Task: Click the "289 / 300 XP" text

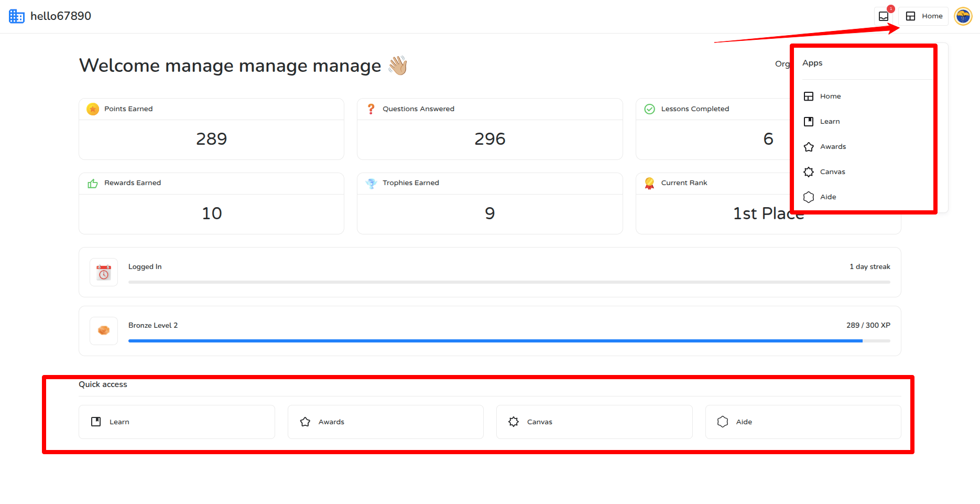Action: pyautogui.click(x=868, y=325)
